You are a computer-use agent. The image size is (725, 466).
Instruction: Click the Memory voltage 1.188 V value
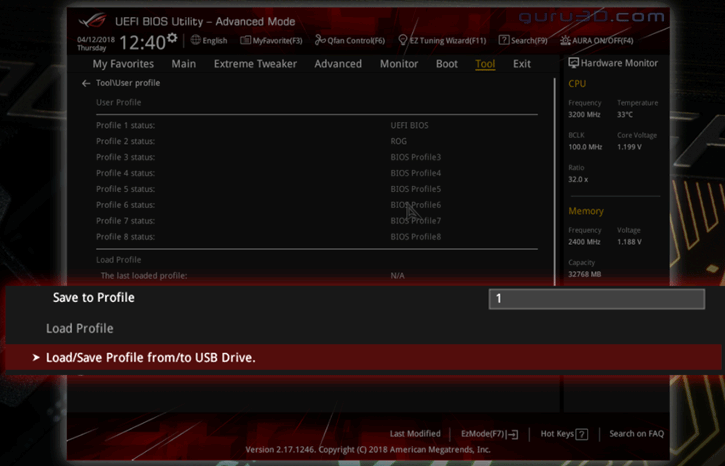[x=629, y=242]
